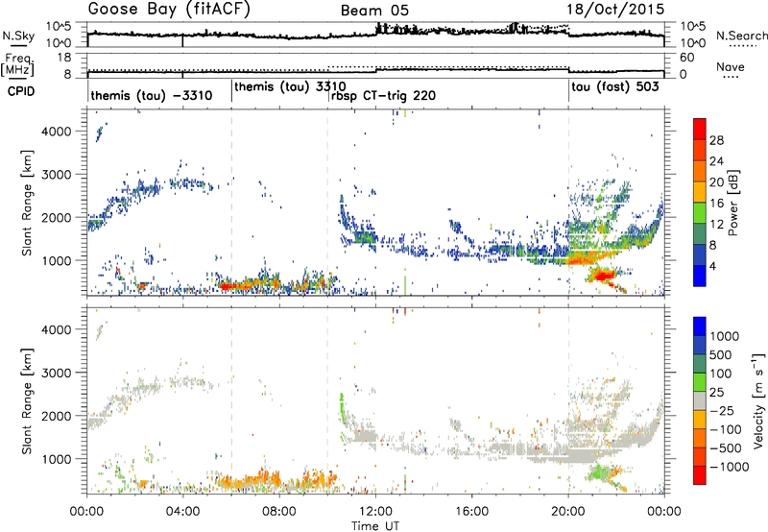Click the 'Slant Range [km]' label of the velocity panel
Viewport: 768px width, 532px height.
click(x=27, y=400)
